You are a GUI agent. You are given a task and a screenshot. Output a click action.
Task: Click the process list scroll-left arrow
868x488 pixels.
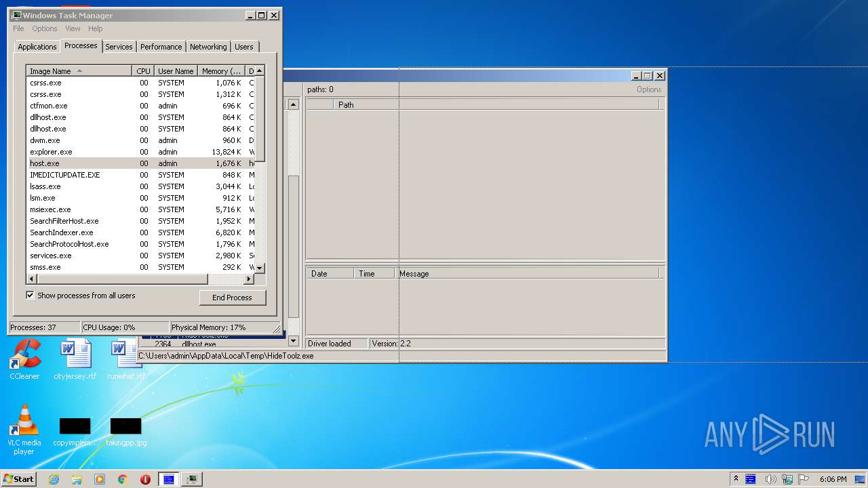tap(31, 279)
